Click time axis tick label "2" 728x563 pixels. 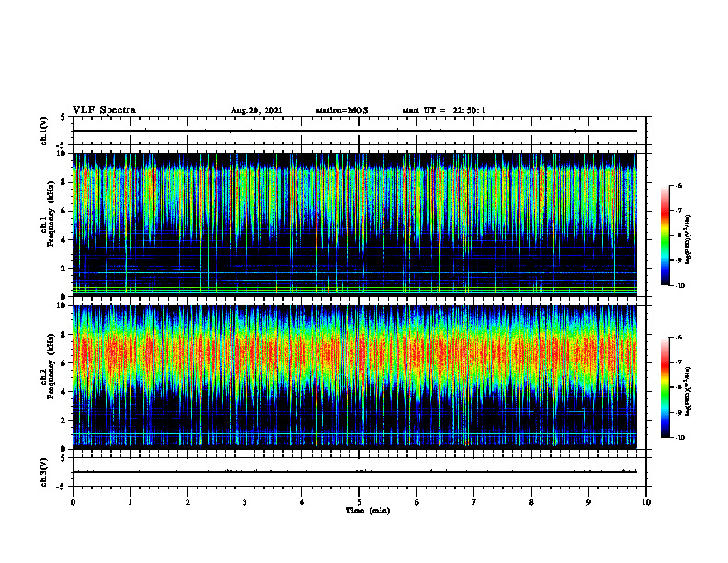click(188, 502)
